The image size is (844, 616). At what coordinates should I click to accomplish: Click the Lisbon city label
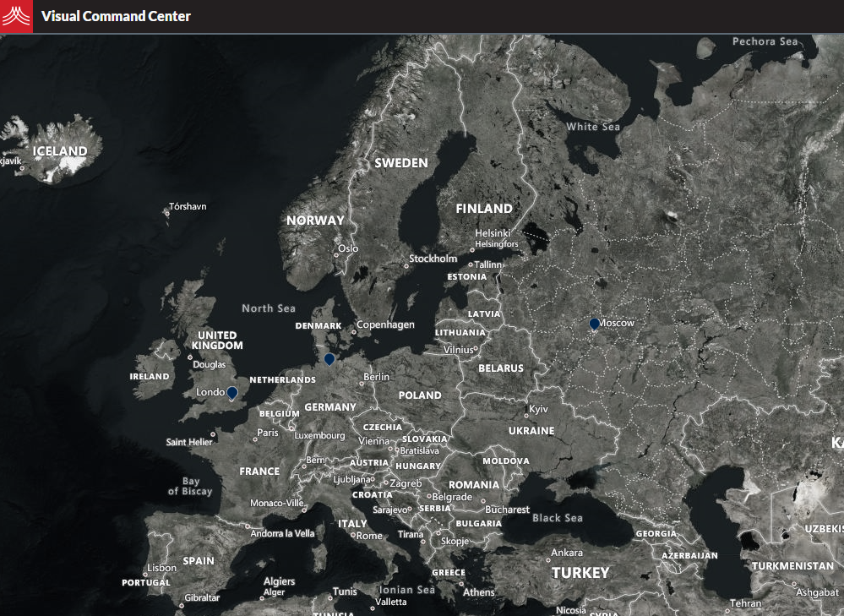click(161, 568)
